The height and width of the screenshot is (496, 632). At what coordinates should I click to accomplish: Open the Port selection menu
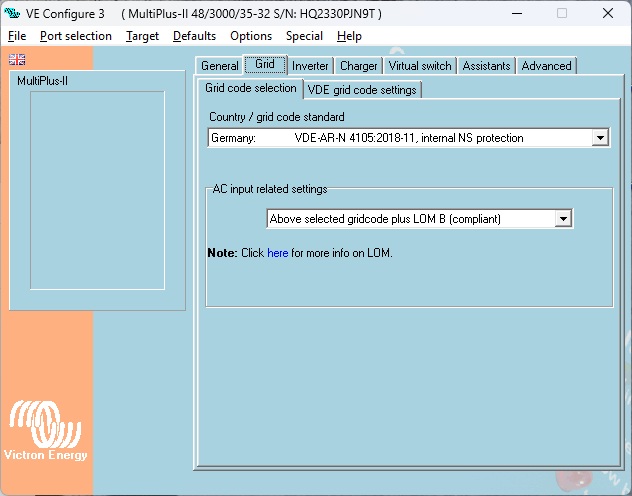click(x=76, y=36)
